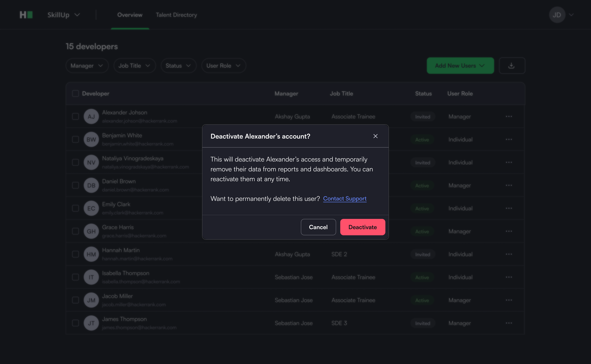This screenshot has height=364, width=591.
Task: Check the box for Jacob Miller
Action: (75, 300)
